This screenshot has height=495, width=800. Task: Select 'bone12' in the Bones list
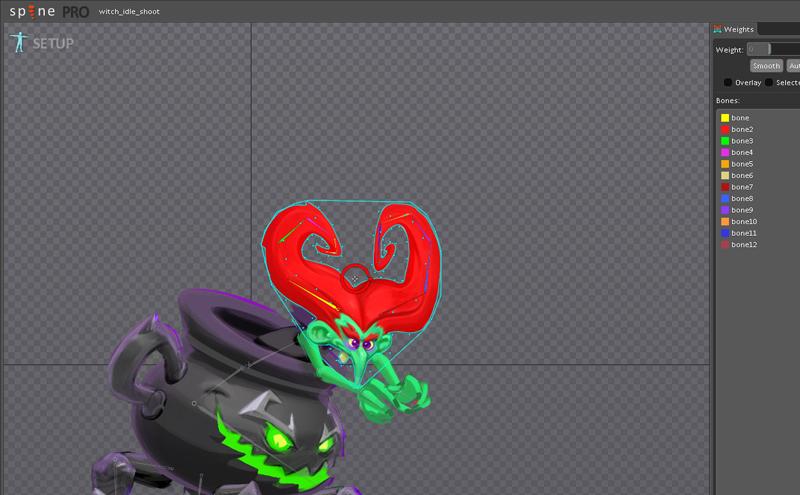click(744, 244)
